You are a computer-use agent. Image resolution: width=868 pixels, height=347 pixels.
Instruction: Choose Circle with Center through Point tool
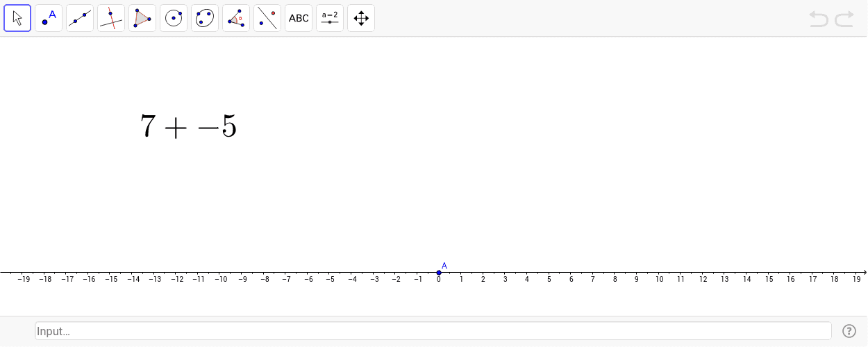174,18
